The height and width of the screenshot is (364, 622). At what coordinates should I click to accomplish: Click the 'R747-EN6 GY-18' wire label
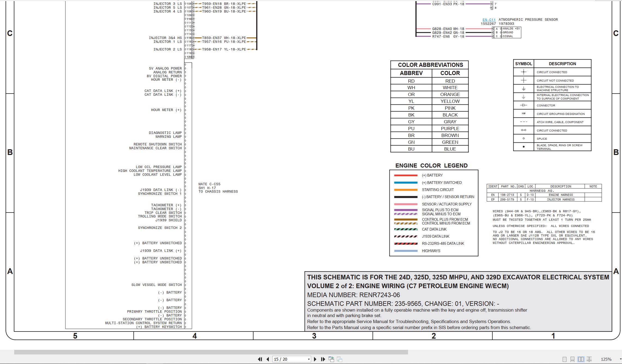[x=448, y=36]
